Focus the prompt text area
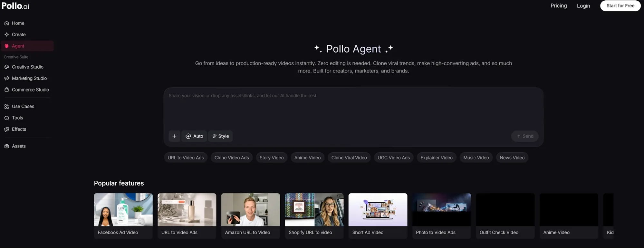This screenshot has width=644, height=248. pyautogui.click(x=353, y=110)
